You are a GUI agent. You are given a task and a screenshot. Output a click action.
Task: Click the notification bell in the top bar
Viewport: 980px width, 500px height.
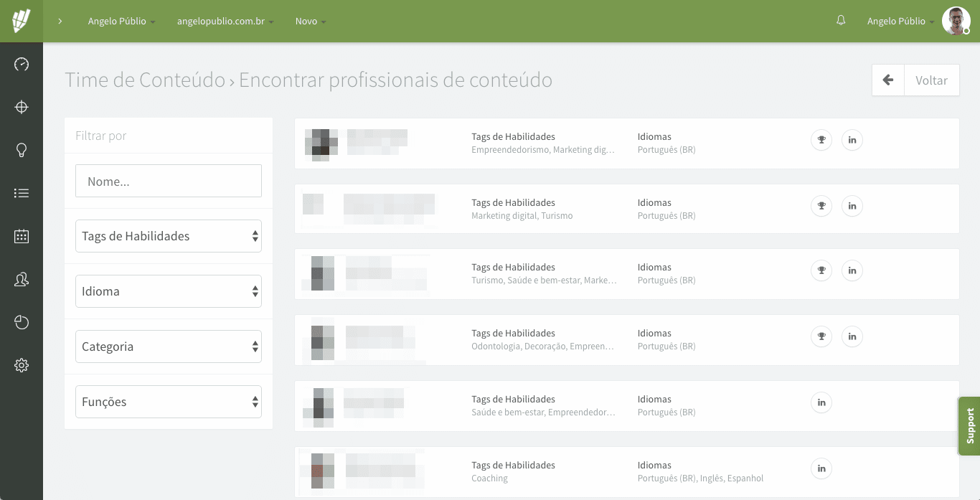pyautogui.click(x=839, y=21)
